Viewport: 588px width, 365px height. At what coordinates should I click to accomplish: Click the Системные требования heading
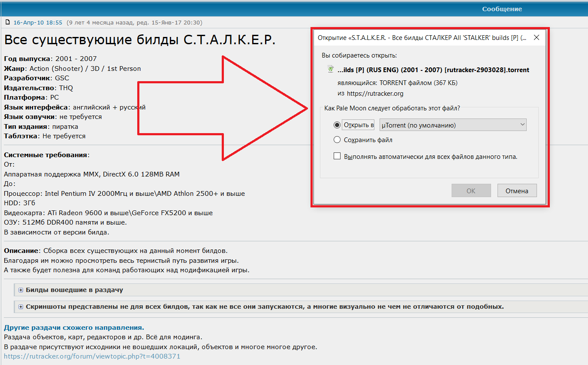point(46,155)
